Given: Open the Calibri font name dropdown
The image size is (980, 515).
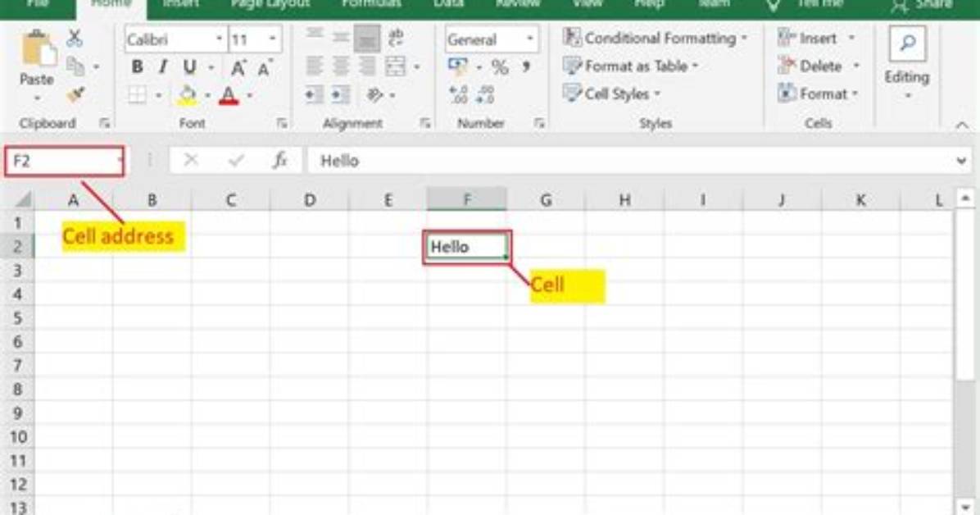Looking at the screenshot, I should coord(220,39).
